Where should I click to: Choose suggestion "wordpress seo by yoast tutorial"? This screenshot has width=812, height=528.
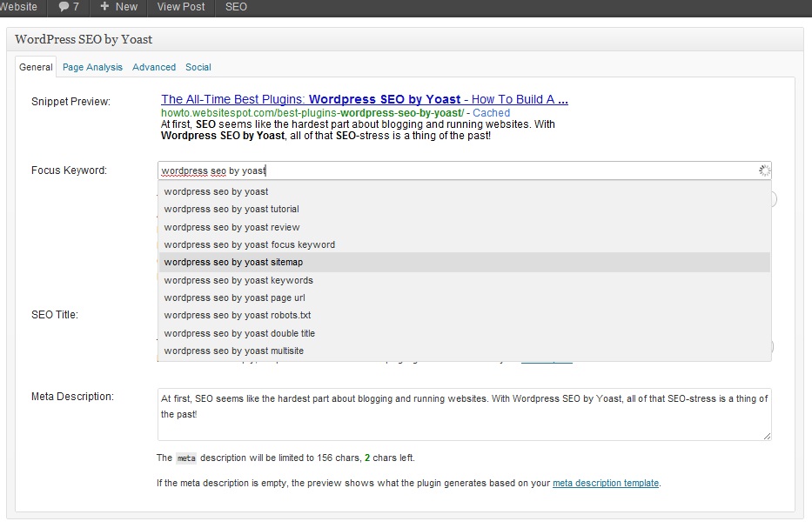[x=464, y=209]
